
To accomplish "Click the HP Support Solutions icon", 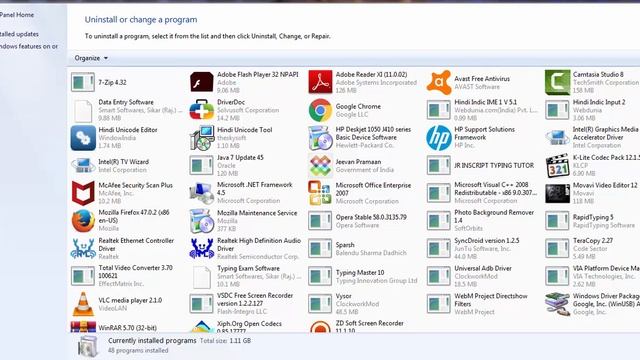I will [x=439, y=138].
